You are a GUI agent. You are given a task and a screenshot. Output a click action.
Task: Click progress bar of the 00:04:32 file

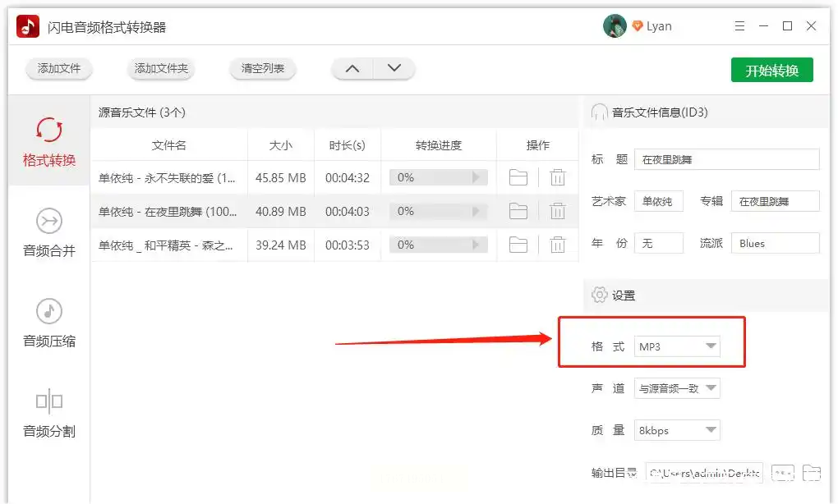(x=438, y=177)
